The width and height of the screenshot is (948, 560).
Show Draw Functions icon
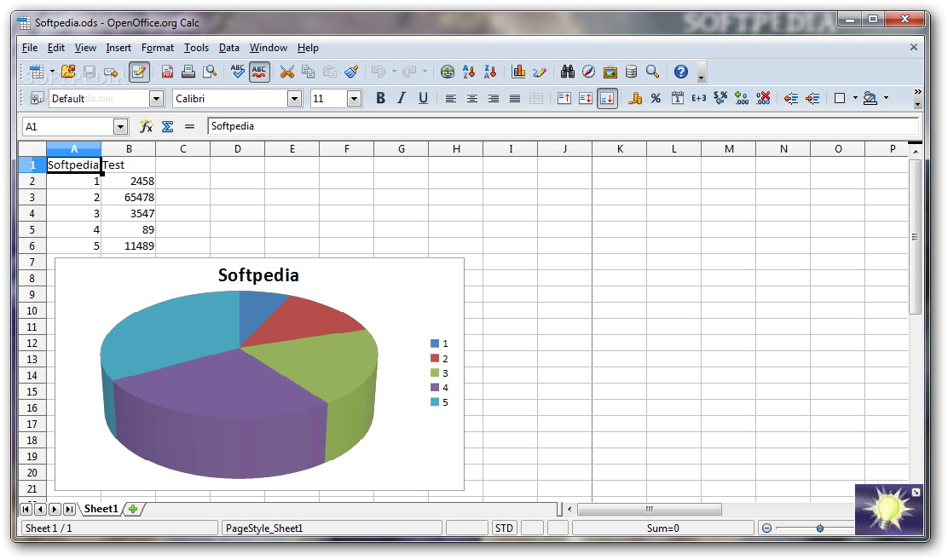pyautogui.click(x=540, y=72)
